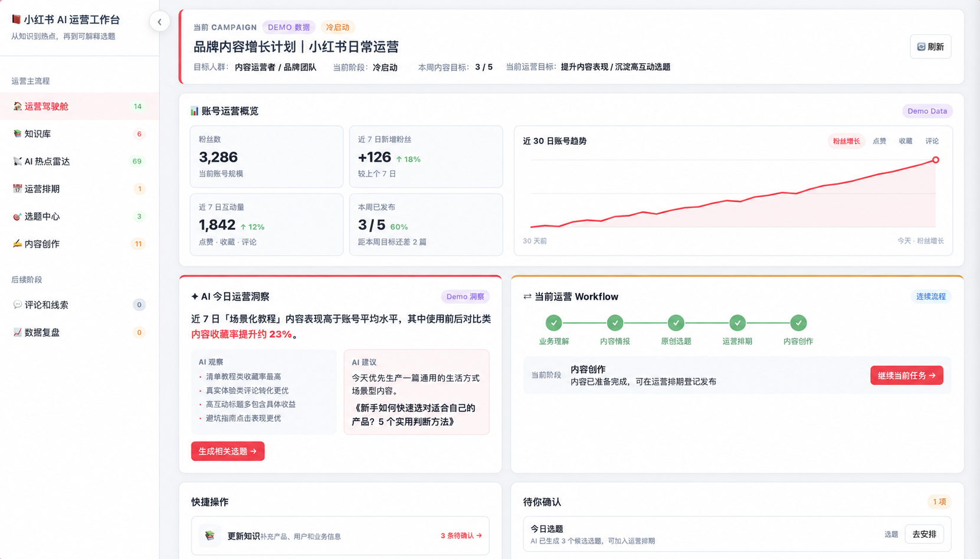Click the 运营驾驶舱 house icon
980x559 pixels.
click(x=17, y=106)
